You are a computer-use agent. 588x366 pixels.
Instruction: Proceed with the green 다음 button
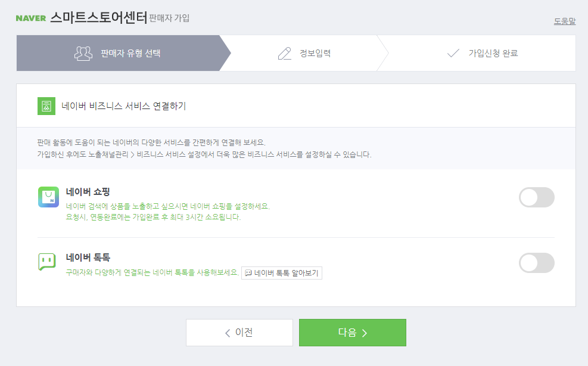point(353,333)
